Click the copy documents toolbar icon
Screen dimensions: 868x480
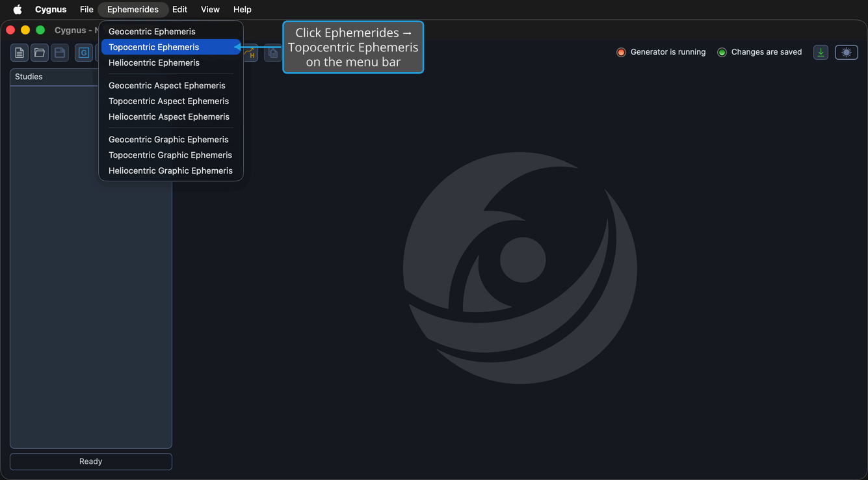click(x=272, y=53)
